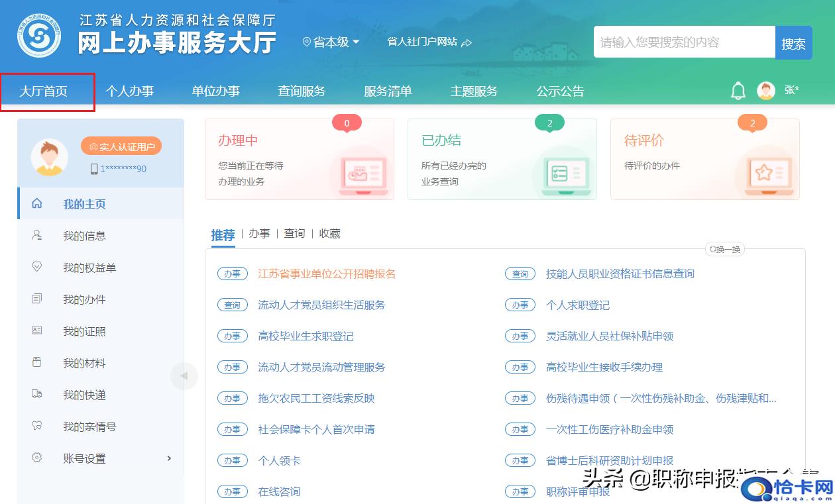Viewport: 835px width, 504px height.
Task: Click the 搜索 button
Action: click(793, 43)
